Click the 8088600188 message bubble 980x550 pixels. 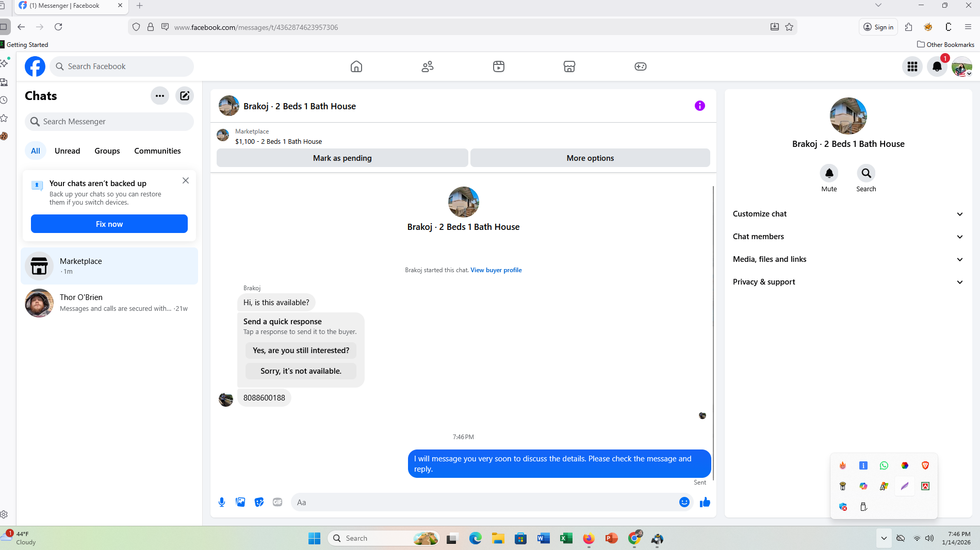(x=264, y=398)
